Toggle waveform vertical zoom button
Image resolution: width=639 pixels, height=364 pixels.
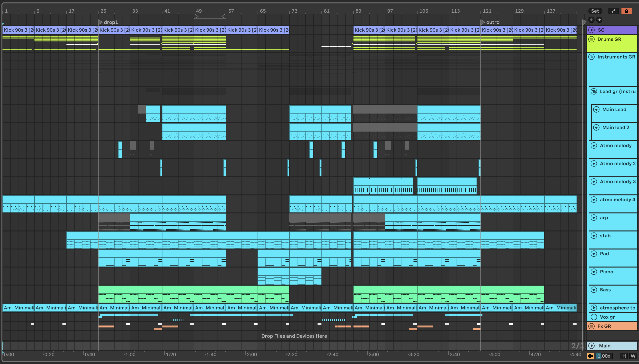click(590, 356)
